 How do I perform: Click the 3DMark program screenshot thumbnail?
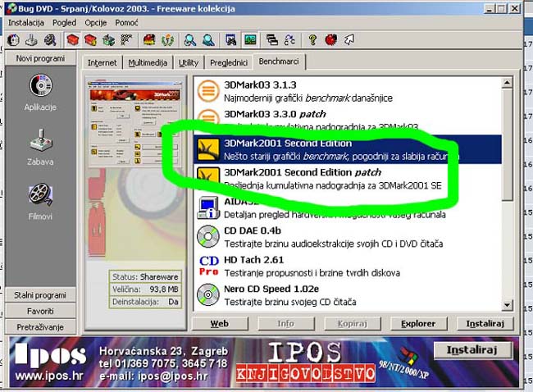pyautogui.click(x=135, y=124)
